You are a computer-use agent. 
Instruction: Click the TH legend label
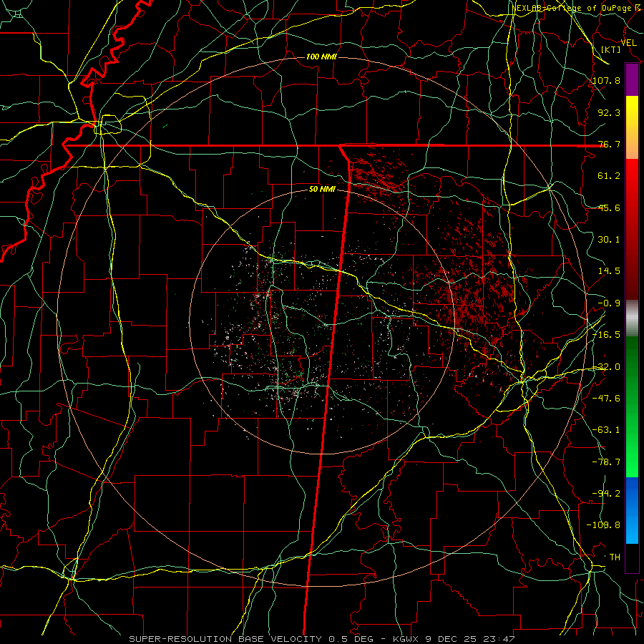tap(615, 557)
